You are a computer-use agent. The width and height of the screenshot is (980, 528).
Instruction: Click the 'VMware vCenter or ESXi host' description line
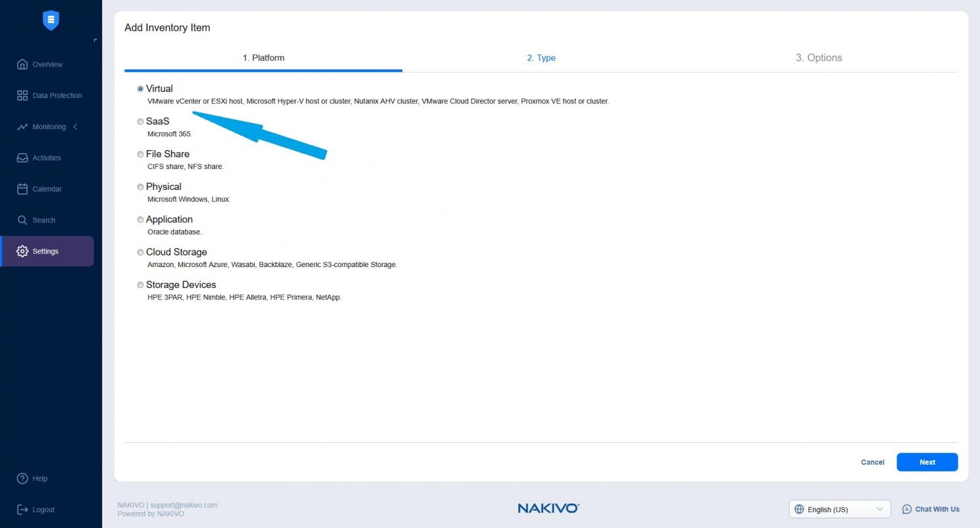point(378,102)
